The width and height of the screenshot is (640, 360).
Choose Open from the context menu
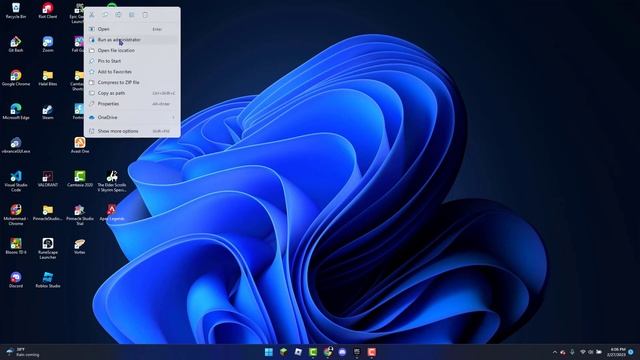(x=132, y=29)
